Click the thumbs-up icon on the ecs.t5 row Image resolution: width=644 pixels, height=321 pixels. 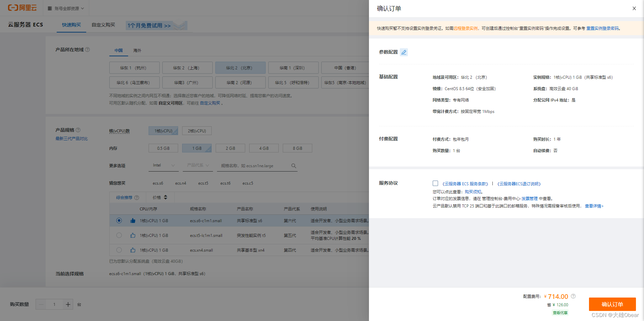(133, 235)
